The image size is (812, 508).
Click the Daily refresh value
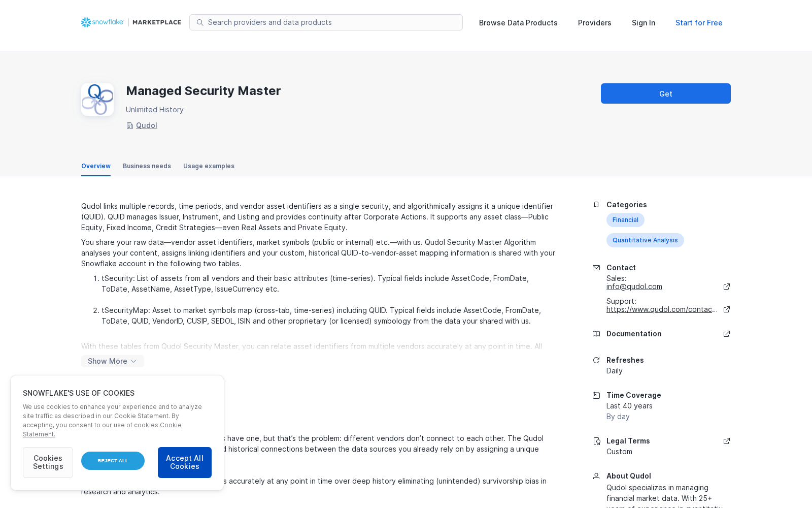pyautogui.click(x=615, y=371)
